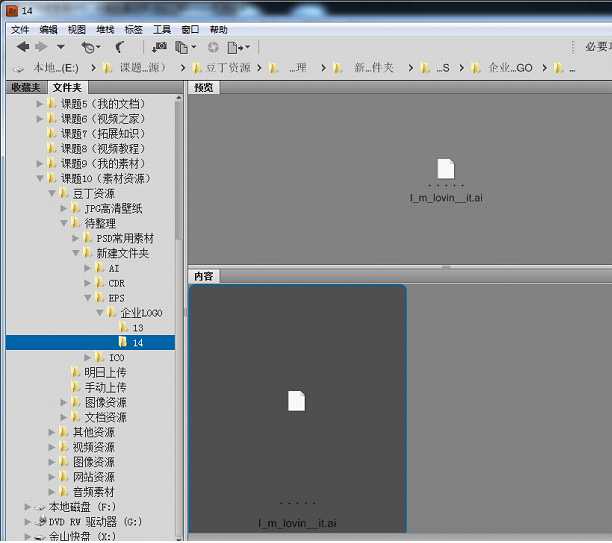Expand the 课题6（视频之家） folder
Viewport: 612px width, 543px height.
click(x=39, y=119)
